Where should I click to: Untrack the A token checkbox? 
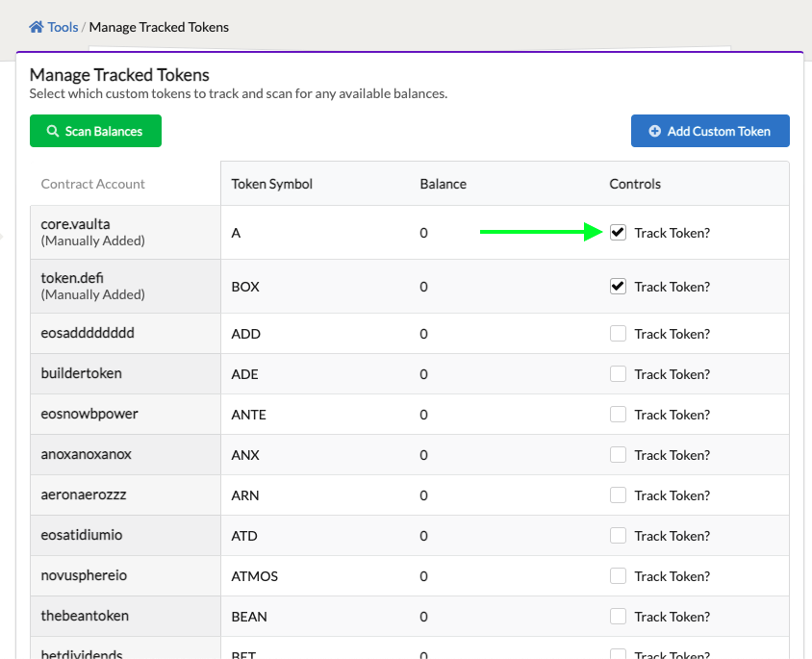click(x=618, y=233)
